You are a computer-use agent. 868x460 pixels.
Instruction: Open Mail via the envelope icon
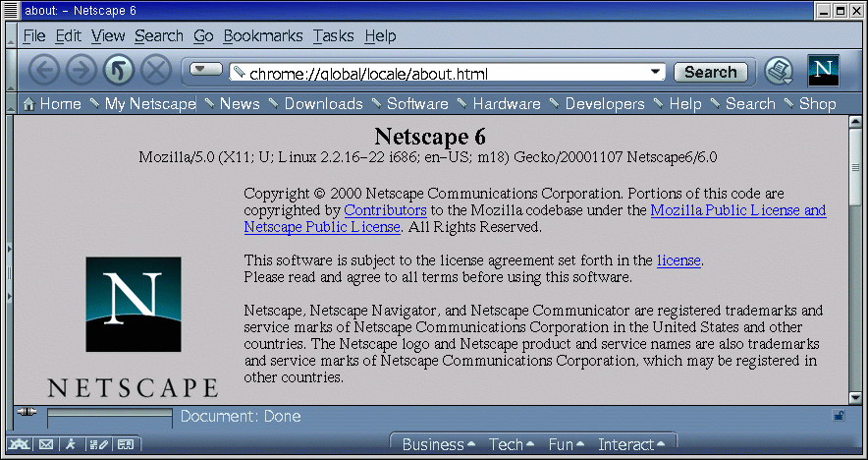coord(46,444)
